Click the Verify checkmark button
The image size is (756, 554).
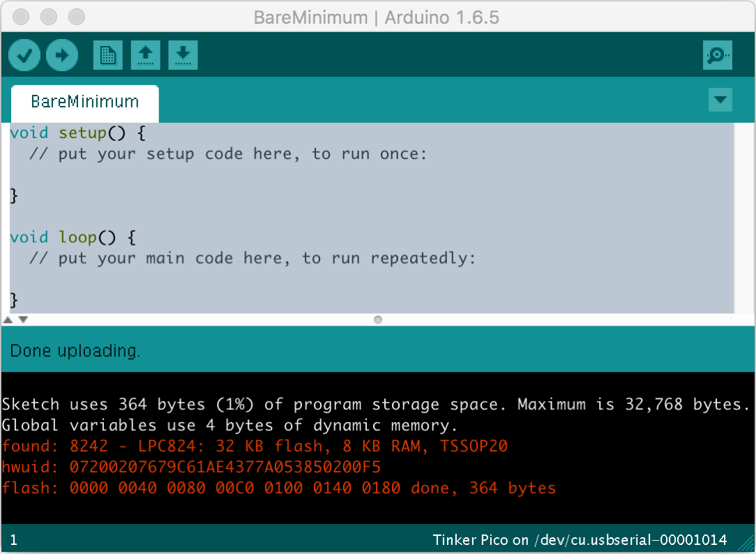pyautogui.click(x=24, y=55)
